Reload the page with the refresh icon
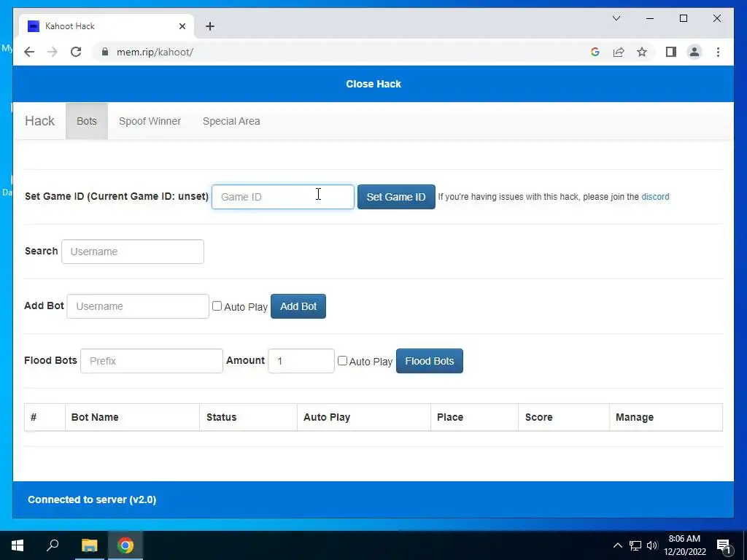Screen dimensions: 747x560 click(x=76, y=52)
